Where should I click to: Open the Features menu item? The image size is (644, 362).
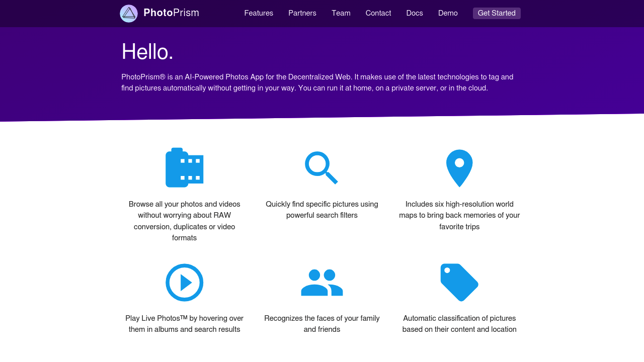point(259,13)
